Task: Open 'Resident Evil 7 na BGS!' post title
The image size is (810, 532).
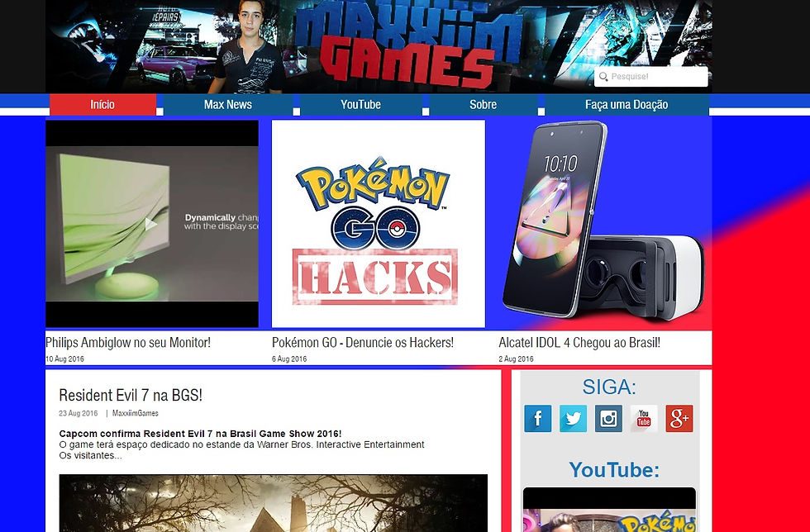Action: [131, 395]
